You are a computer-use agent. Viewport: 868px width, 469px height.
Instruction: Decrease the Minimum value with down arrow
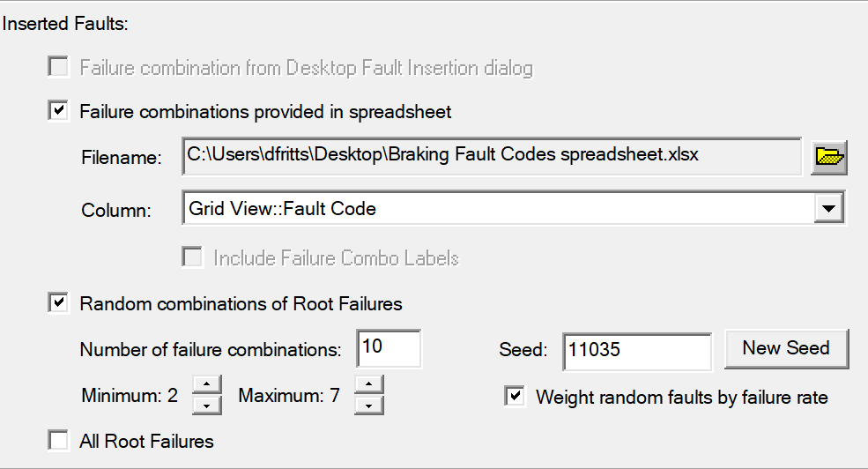click(205, 405)
